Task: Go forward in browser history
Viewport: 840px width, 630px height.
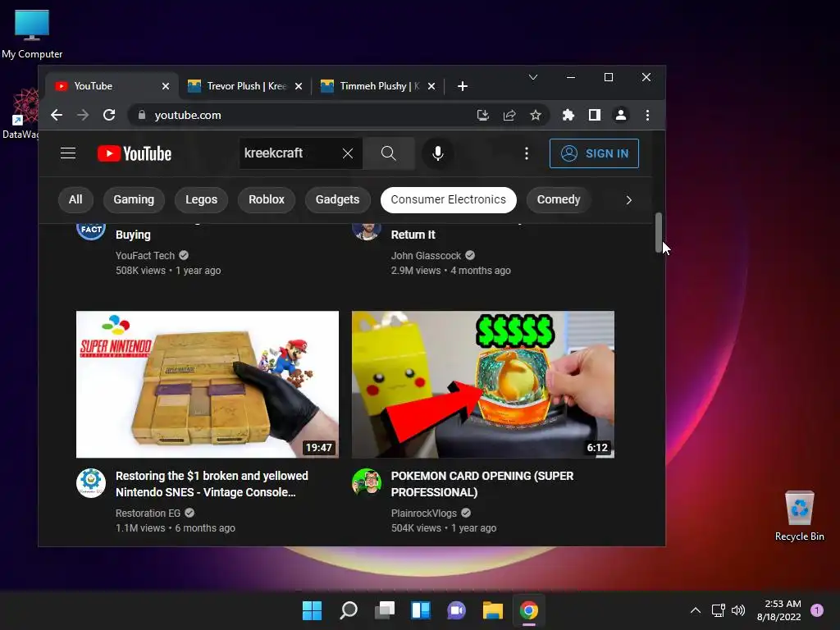Action: (x=83, y=115)
